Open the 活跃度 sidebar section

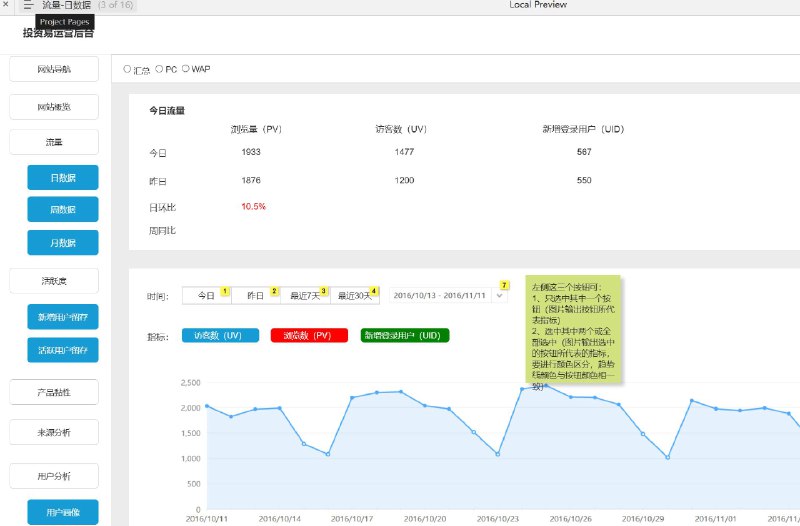[x=54, y=281]
